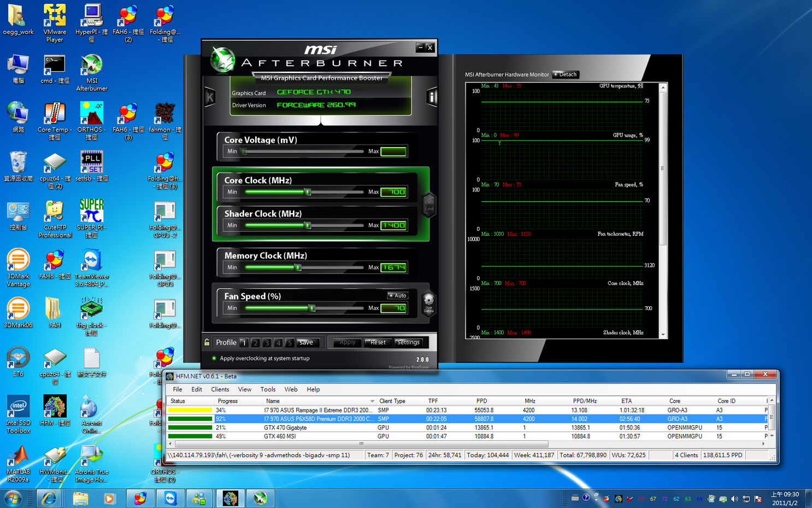The width and height of the screenshot is (812, 508).
Task: Toggle the Auto fan speed option
Action: (397, 295)
